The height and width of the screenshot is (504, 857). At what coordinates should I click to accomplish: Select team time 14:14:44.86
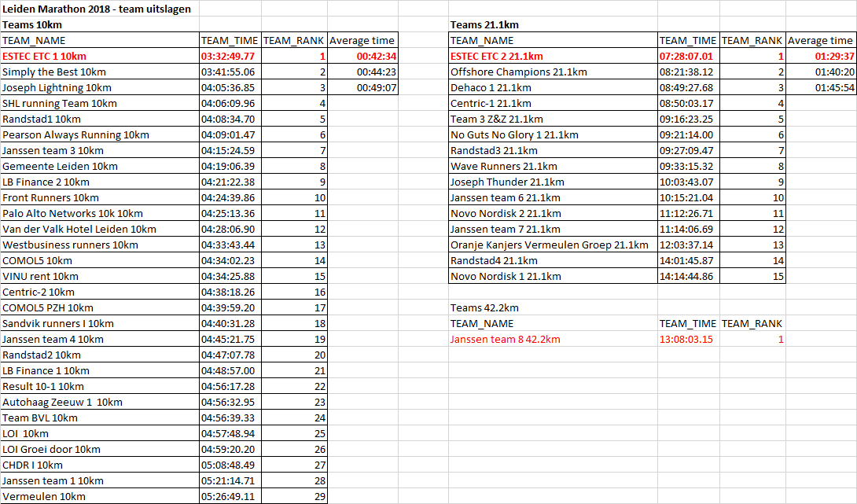point(686,276)
